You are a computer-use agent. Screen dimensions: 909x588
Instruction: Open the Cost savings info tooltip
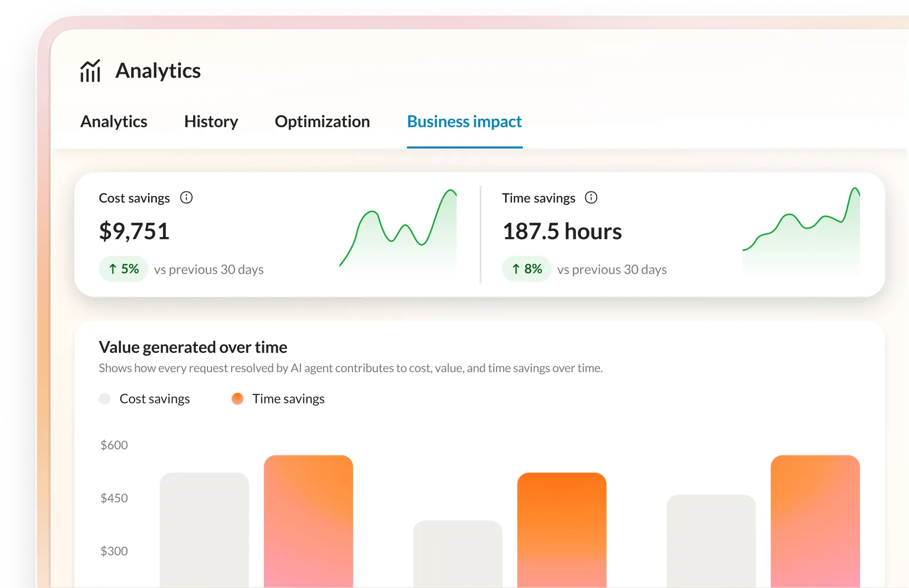187,197
